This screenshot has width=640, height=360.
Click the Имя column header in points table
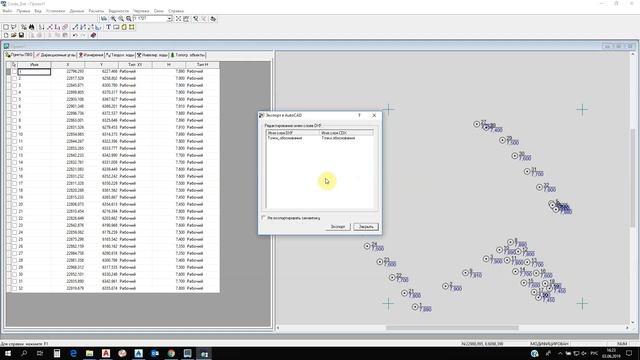coord(34,65)
